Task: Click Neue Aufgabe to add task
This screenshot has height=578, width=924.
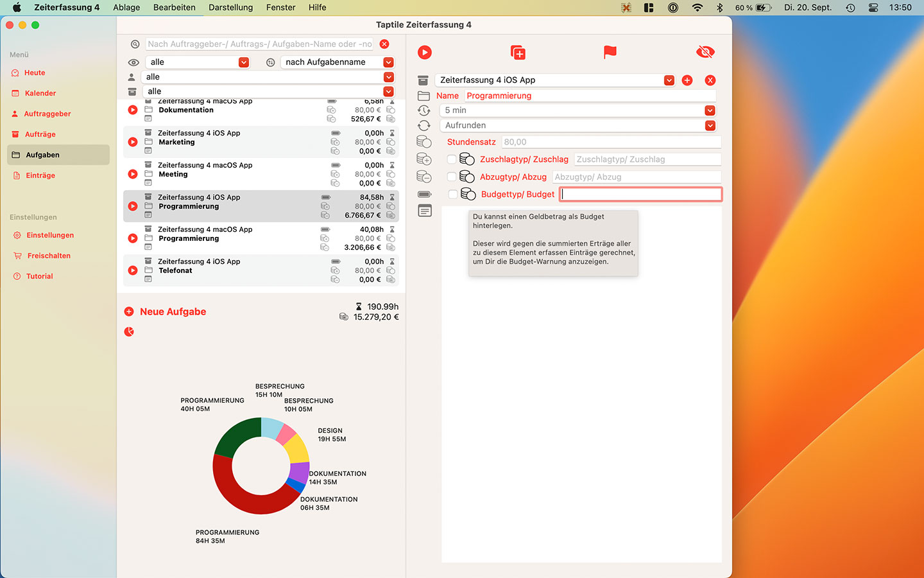Action: pyautogui.click(x=173, y=311)
